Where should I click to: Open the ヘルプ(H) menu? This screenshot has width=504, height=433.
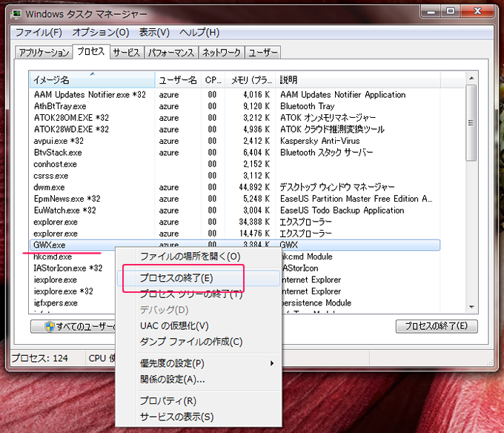coord(199,33)
